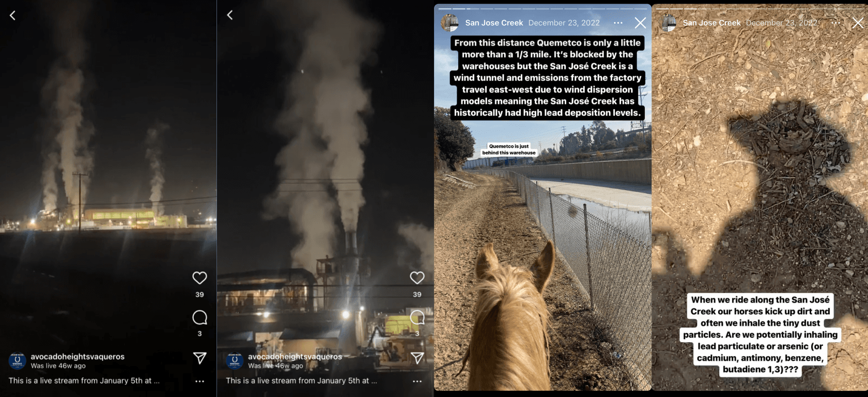Share the first live stream video
Screen dimensions: 868x397
pos(199,358)
